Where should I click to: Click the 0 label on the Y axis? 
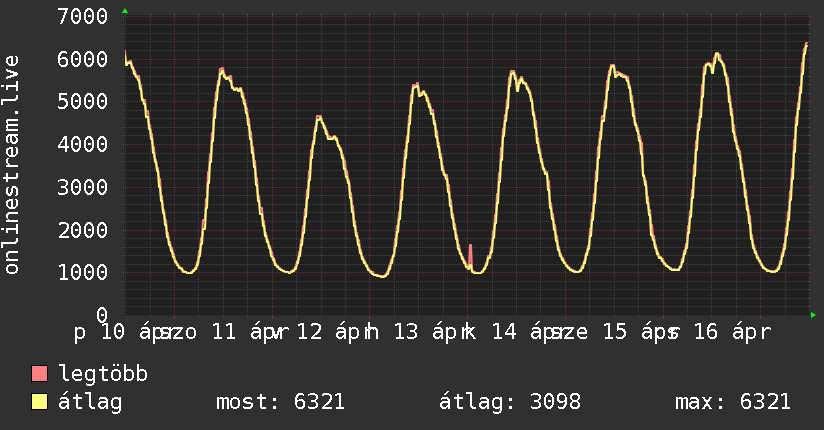pos(101,315)
